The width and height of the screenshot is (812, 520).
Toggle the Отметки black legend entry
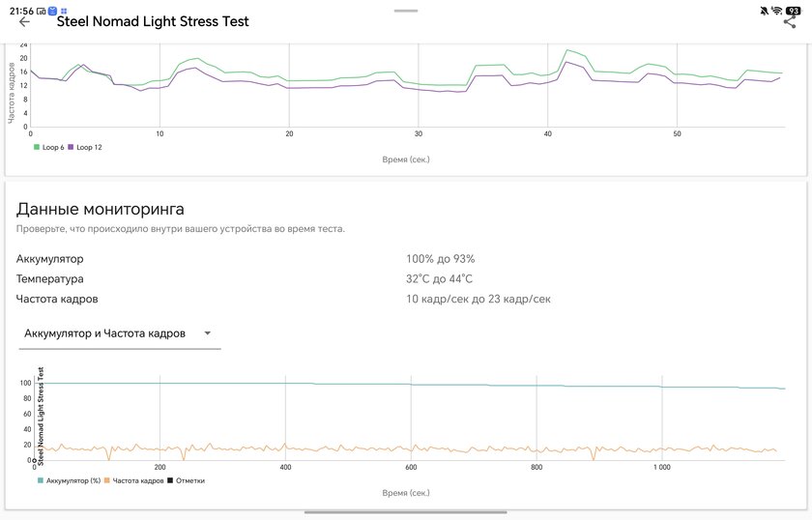pyautogui.click(x=186, y=480)
